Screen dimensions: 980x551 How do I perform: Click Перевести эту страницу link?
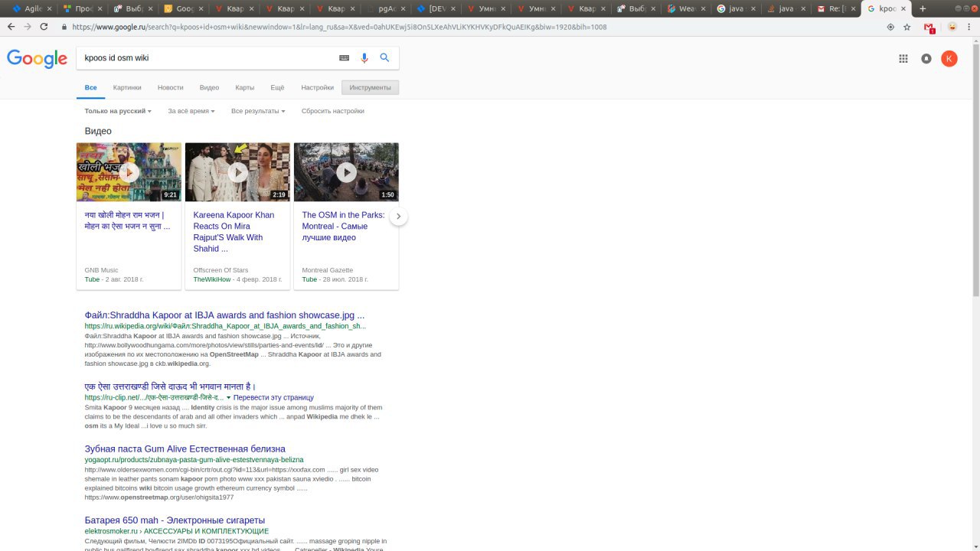tap(273, 397)
